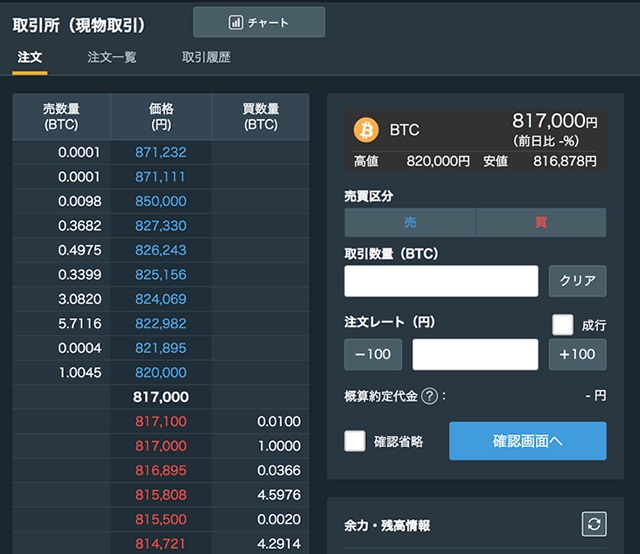
Task: Click the Bitcoin BTC logo icon
Action: [x=366, y=130]
